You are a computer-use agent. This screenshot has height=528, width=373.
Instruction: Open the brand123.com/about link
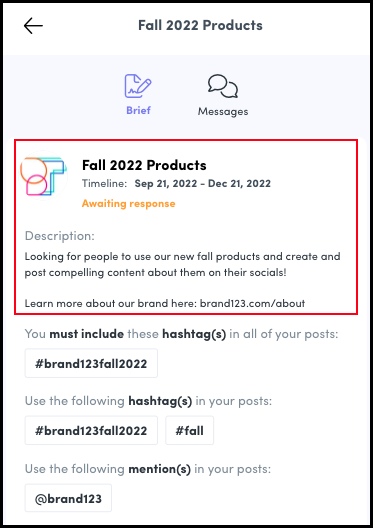[x=252, y=303]
